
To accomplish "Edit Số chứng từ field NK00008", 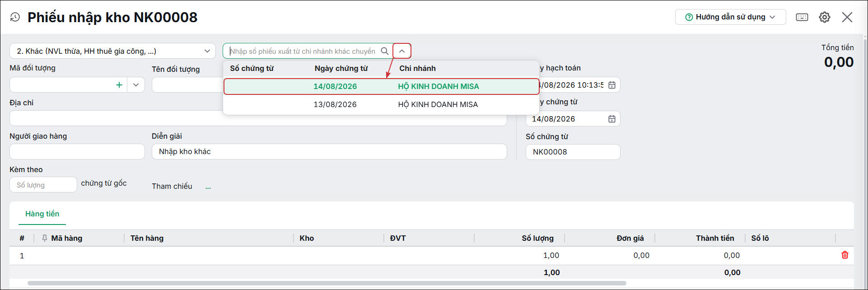I will [x=573, y=152].
